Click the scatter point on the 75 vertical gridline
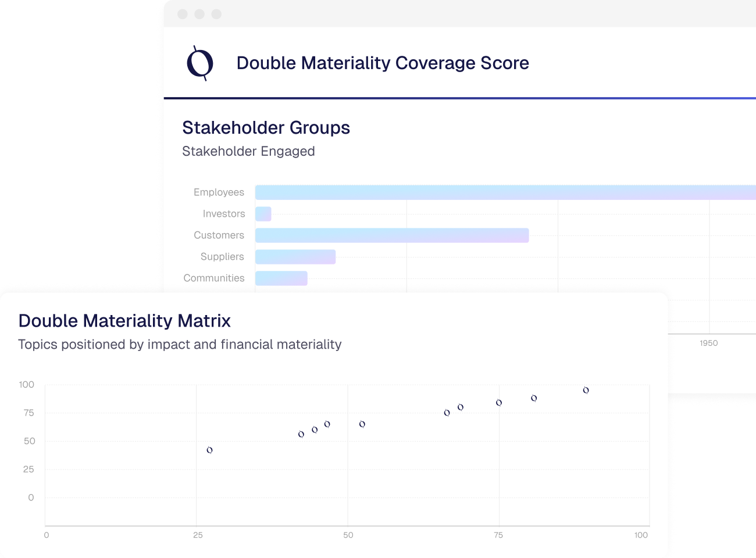Image resolution: width=756 pixels, height=558 pixels. click(499, 402)
